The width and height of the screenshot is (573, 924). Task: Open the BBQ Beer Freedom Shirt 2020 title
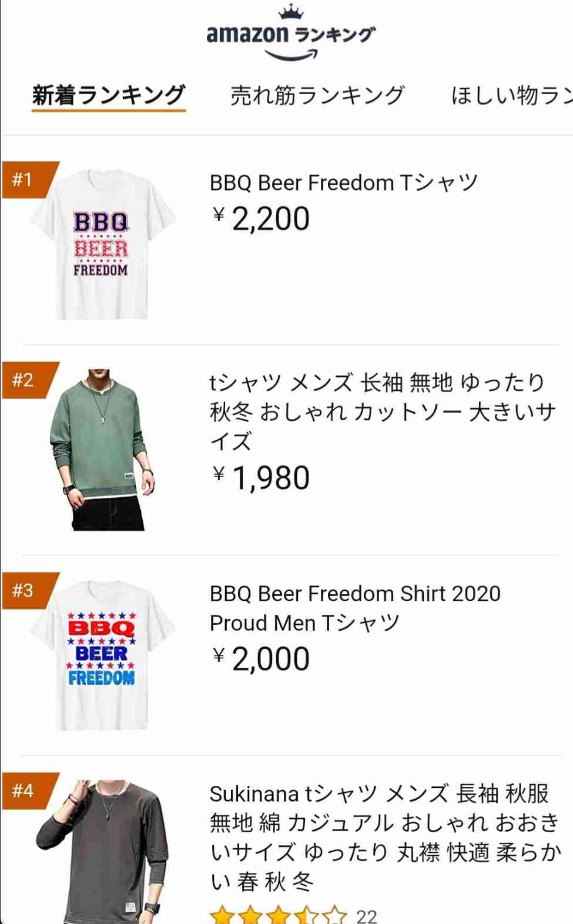354,608
